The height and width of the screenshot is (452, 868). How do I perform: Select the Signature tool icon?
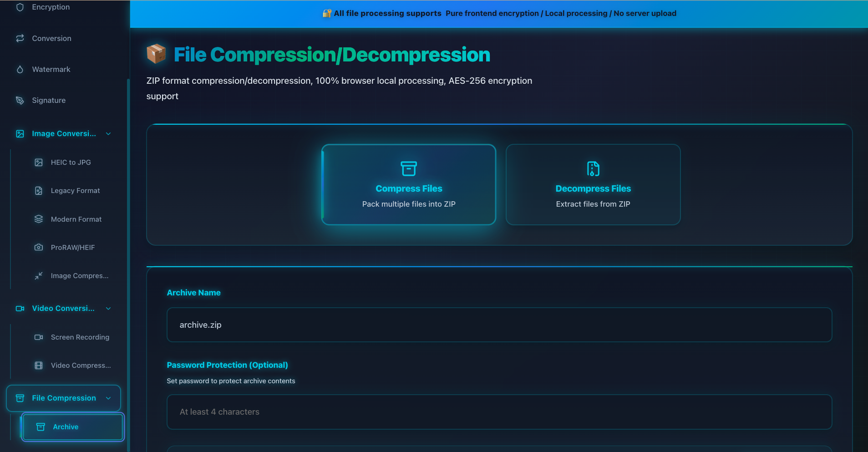click(20, 100)
